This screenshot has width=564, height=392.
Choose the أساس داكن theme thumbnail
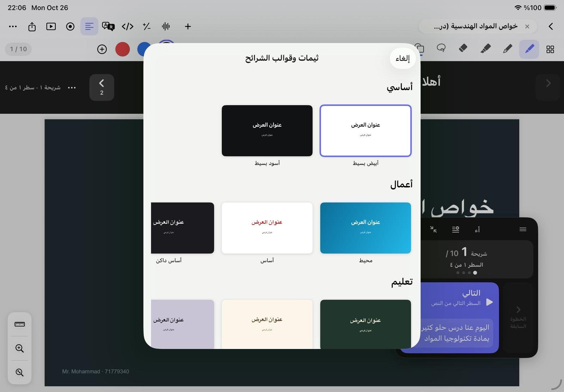click(183, 228)
